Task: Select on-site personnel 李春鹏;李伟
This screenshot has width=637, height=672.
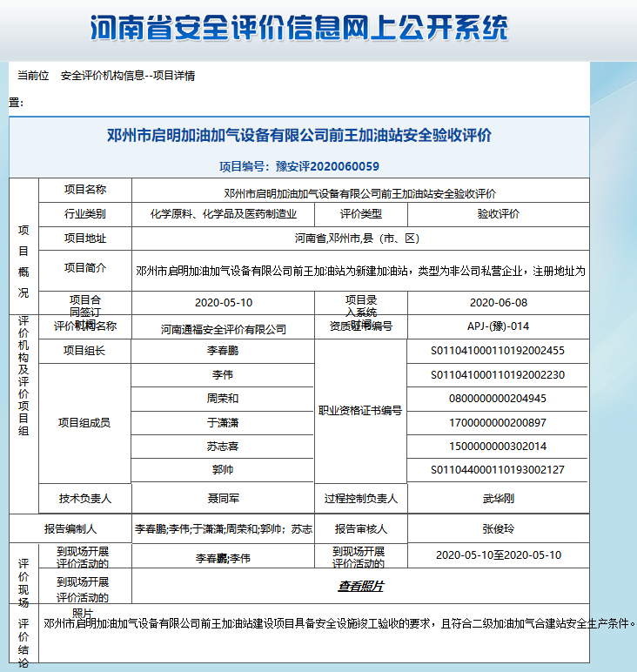Action: (x=223, y=559)
